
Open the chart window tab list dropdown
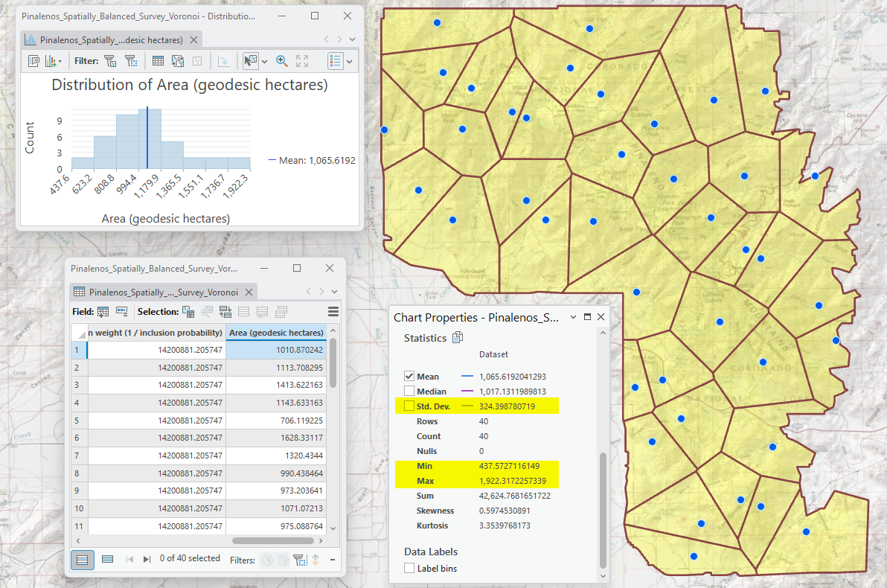(x=353, y=39)
